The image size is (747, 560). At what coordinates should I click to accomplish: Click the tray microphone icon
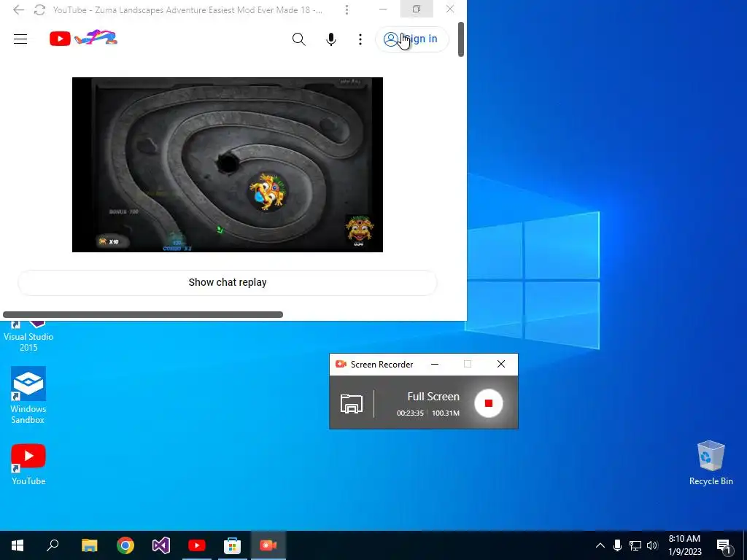click(x=617, y=545)
